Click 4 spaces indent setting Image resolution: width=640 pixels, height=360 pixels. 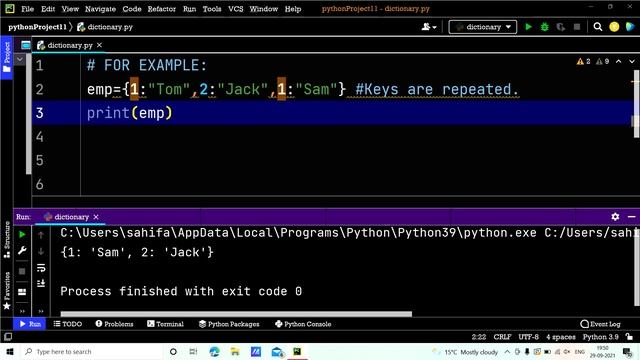(560, 337)
